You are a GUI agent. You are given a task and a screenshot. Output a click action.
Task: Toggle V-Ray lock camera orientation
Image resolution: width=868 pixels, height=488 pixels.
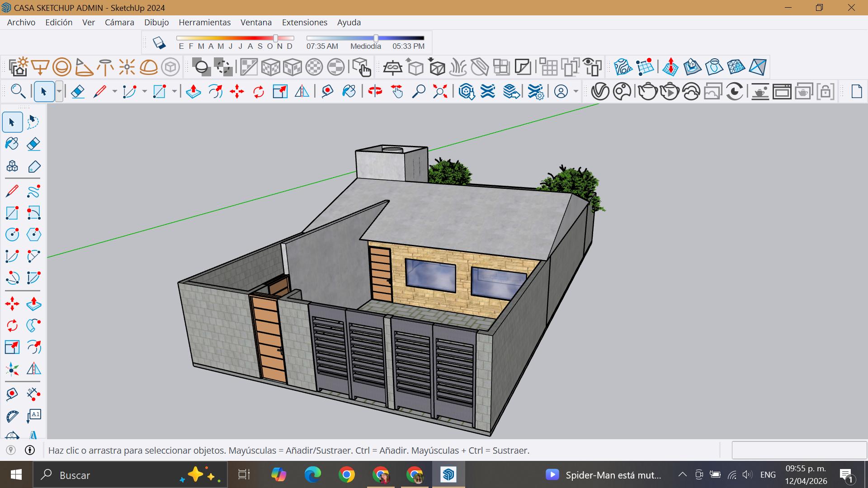pos(825,92)
